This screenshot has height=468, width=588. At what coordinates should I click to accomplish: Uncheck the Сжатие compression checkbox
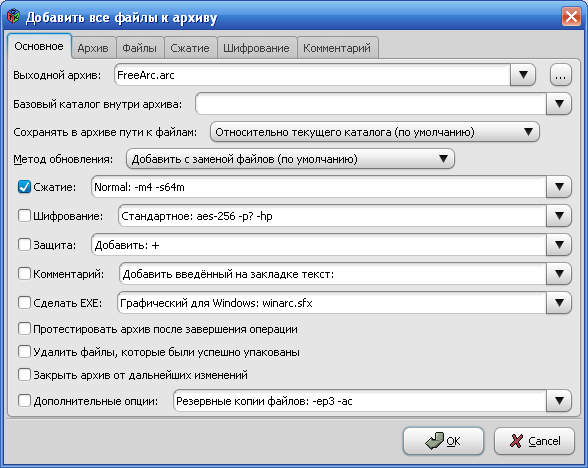point(24,187)
